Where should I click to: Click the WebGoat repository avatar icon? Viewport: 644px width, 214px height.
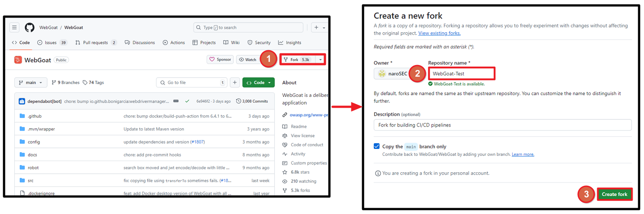(18, 60)
